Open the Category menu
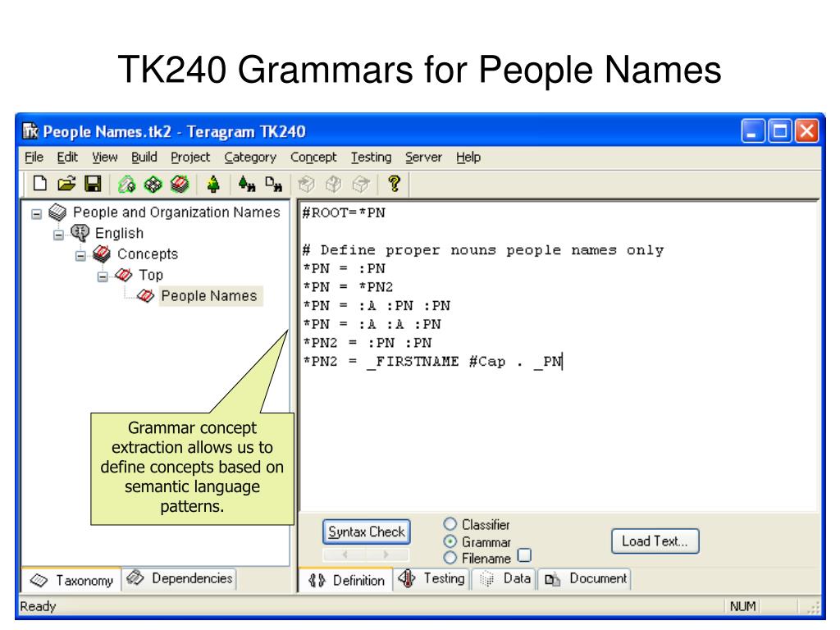This screenshot has height=630, width=840. (x=250, y=157)
